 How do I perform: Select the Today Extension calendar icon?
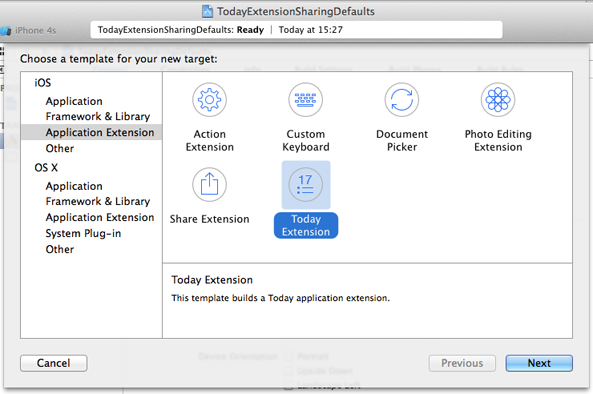click(x=306, y=185)
